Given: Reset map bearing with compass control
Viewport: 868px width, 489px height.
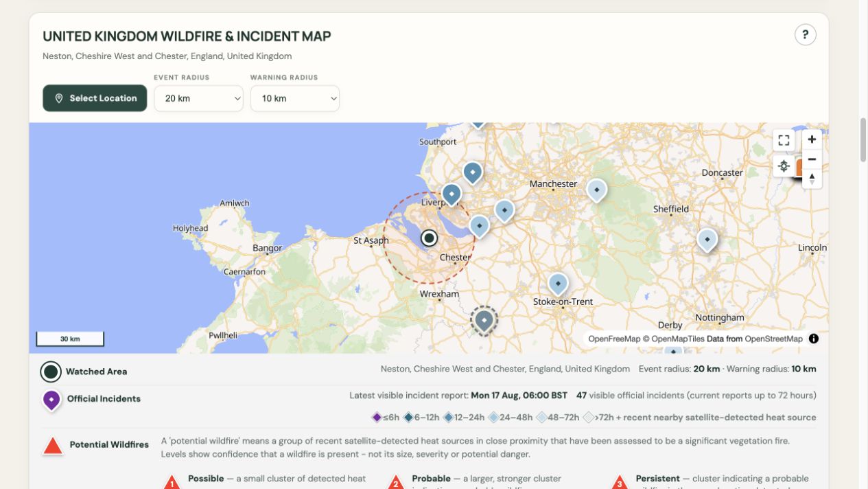Looking at the screenshot, I should tap(812, 179).
